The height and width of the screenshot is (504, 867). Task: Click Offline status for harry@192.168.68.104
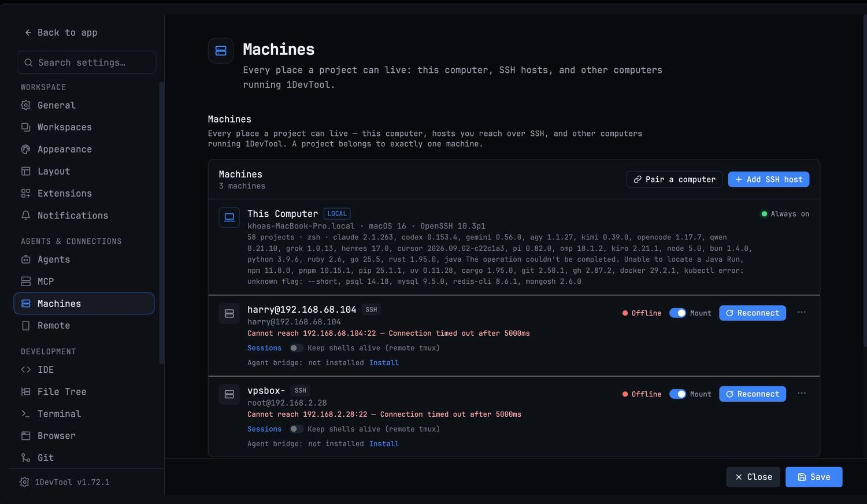[642, 313]
